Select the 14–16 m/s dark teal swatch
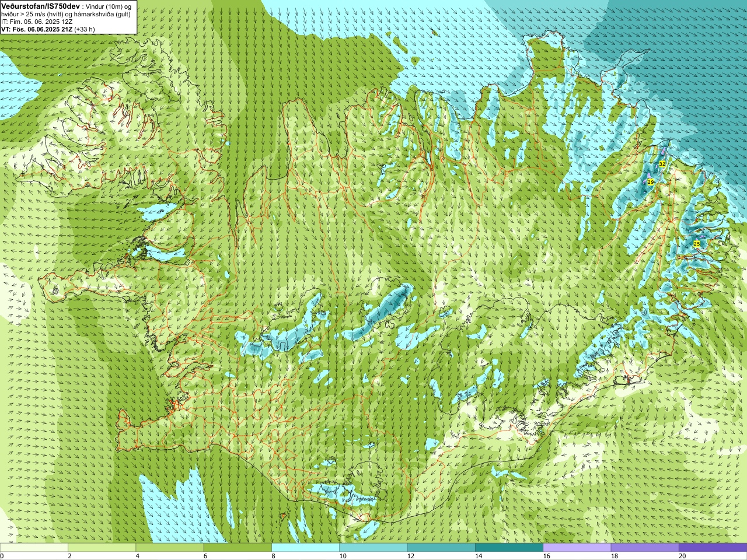The image size is (747, 560). click(x=509, y=548)
